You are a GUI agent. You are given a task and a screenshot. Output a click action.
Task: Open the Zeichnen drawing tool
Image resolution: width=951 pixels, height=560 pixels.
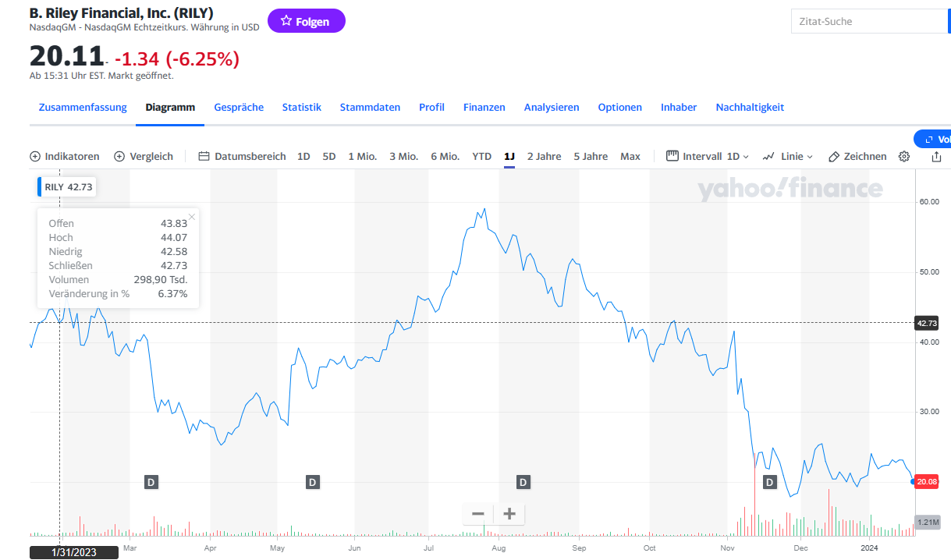[857, 156]
